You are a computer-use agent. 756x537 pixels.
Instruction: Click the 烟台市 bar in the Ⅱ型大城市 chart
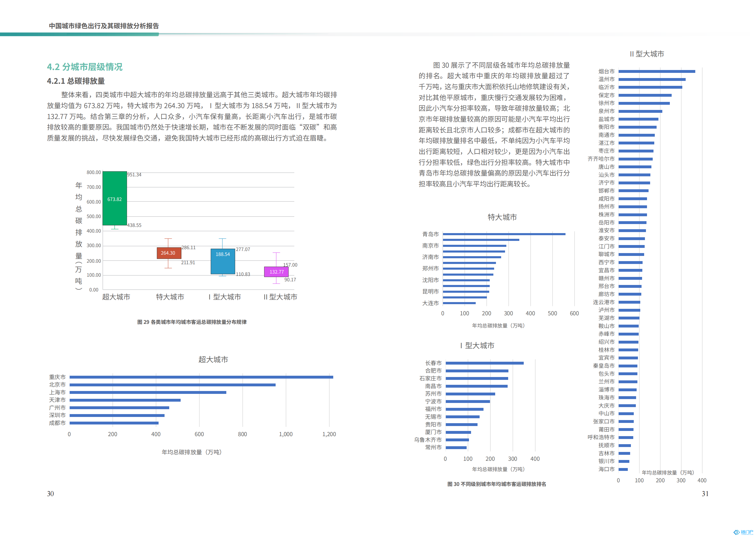click(657, 71)
